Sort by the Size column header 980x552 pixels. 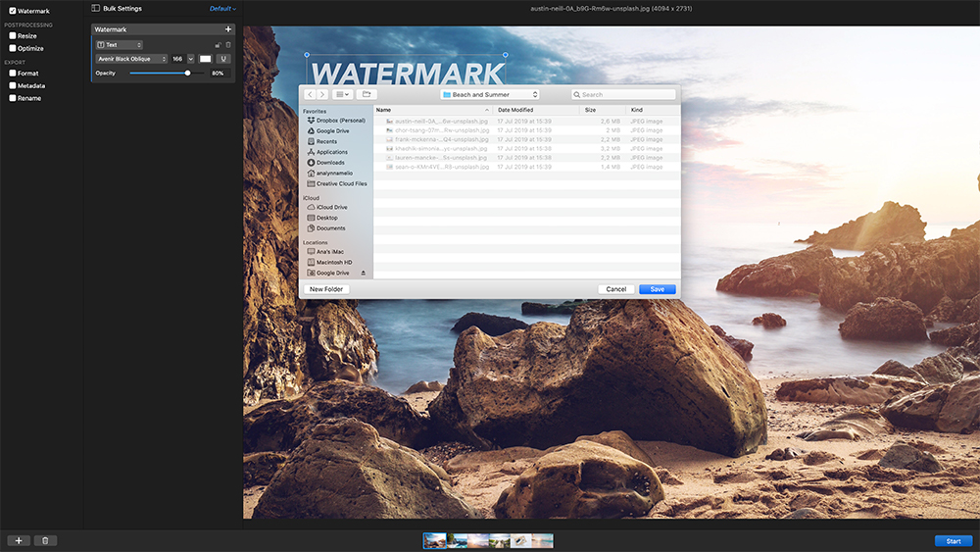(603, 110)
